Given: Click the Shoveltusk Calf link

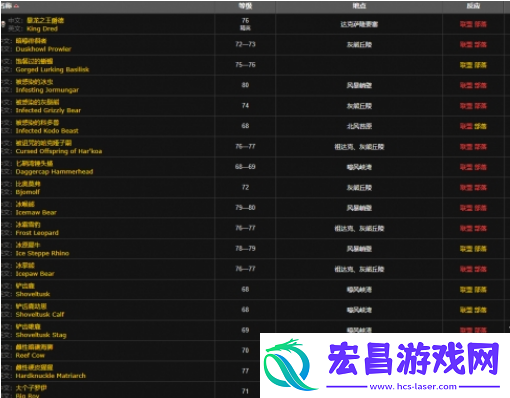Looking at the screenshot, I should click(x=40, y=314).
